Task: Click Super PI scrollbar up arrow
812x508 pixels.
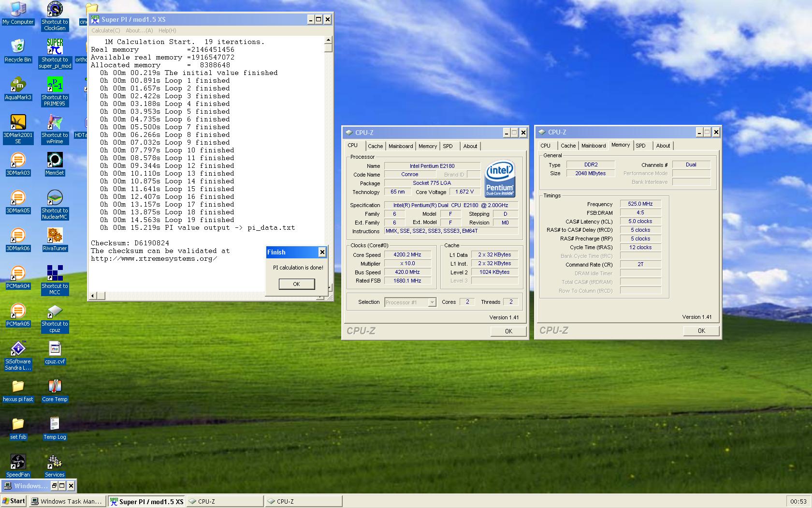Action: 328,40
